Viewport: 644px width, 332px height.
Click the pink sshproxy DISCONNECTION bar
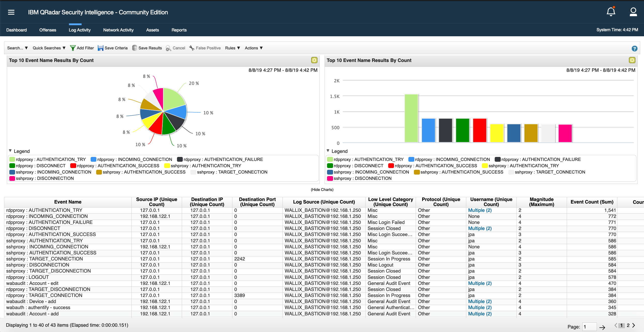565,133
